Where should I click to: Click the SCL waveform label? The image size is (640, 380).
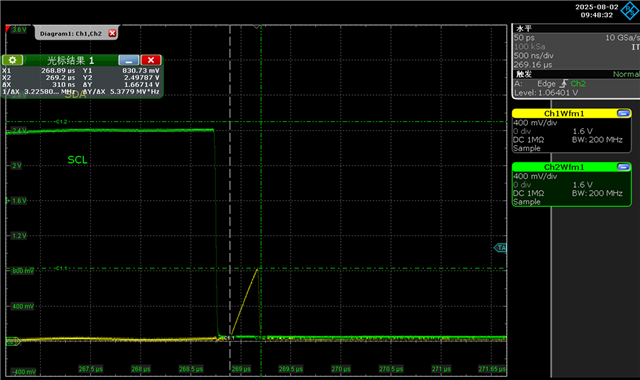point(77,160)
